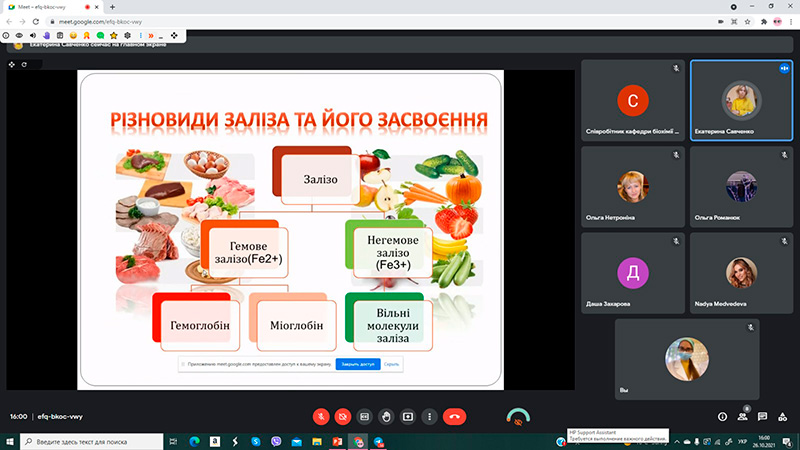
Task: Open the activities panel icon
Action: point(782,416)
